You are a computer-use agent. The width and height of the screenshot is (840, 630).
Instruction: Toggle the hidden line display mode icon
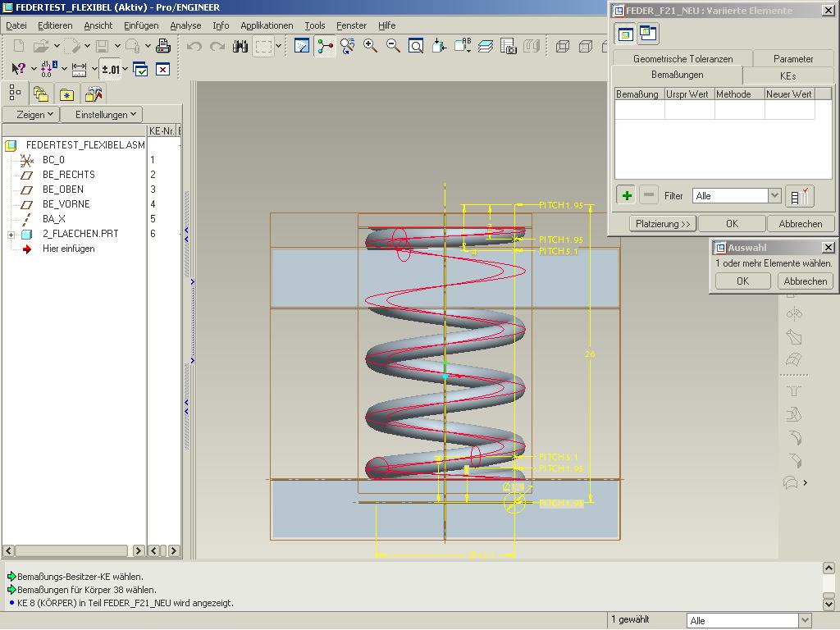tap(586, 47)
